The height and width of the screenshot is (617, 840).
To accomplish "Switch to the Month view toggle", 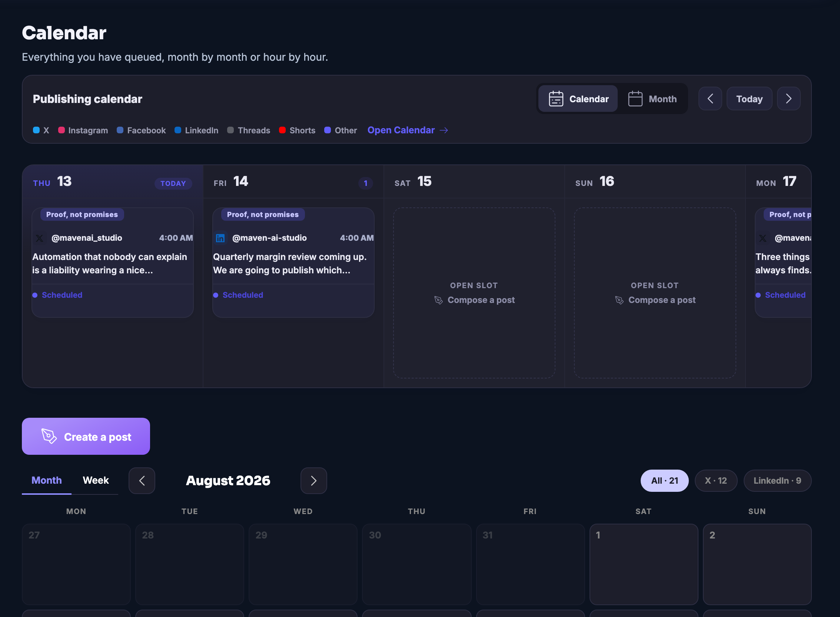I will (x=652, y=99).
